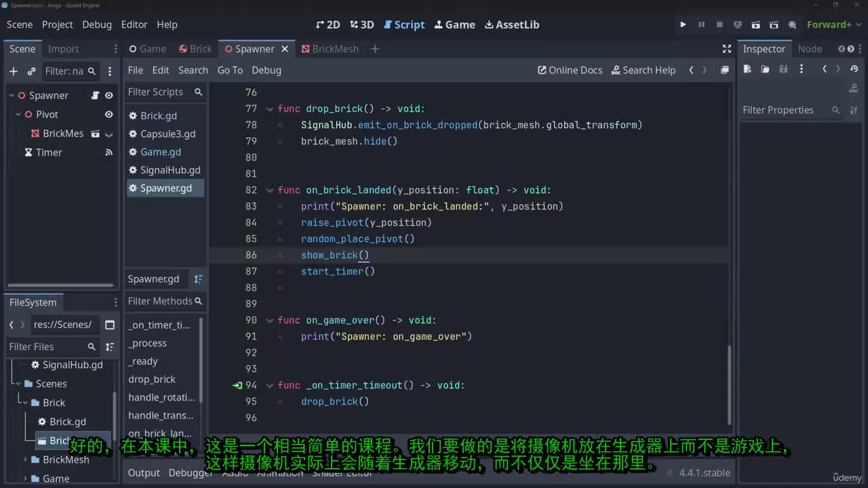Screen dimensions: 868x488
Task: Click the Filter Properties search field
Action: [791, 110]
